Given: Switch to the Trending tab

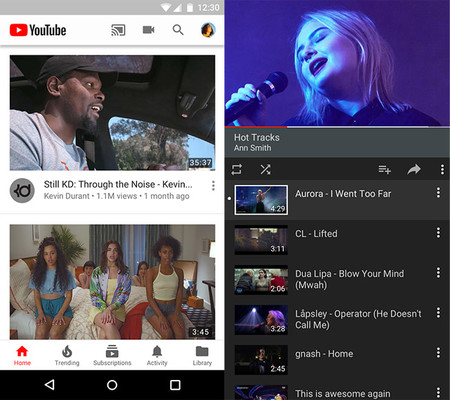Looking at the screenshot, I should click(67, 356).
